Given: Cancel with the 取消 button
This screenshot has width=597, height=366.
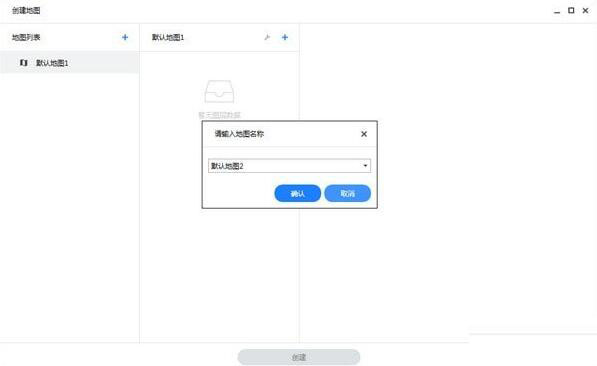Looking at the screenshot, I should coord(348,193).
